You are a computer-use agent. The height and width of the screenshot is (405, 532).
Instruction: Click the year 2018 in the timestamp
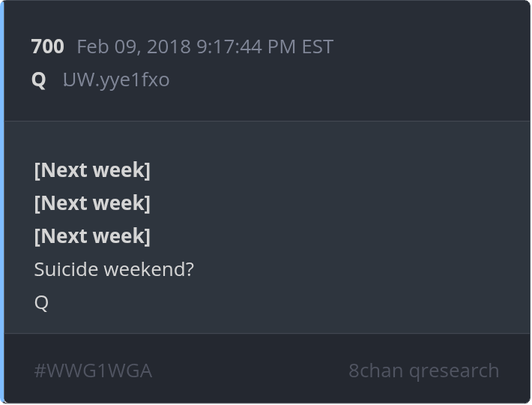click(169, 46)
